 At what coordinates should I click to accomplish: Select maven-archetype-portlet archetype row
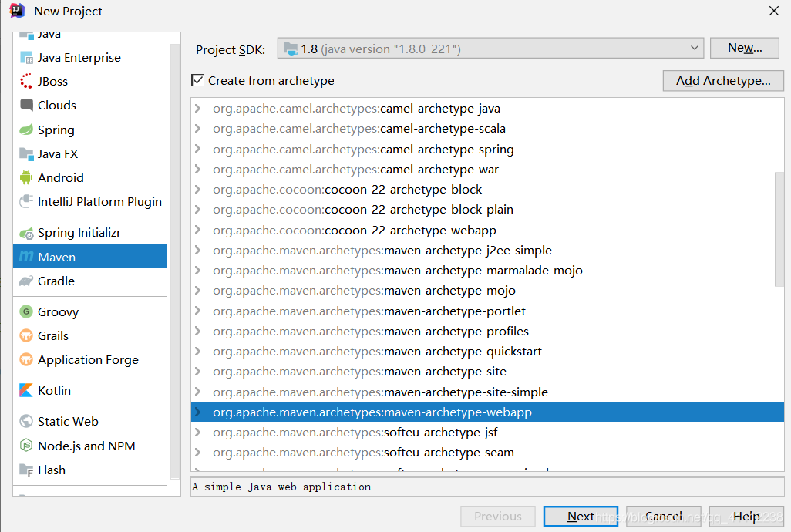point(487,311)
